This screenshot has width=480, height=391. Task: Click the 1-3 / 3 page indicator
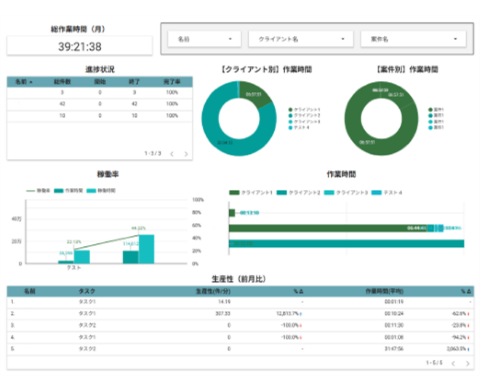153,153
